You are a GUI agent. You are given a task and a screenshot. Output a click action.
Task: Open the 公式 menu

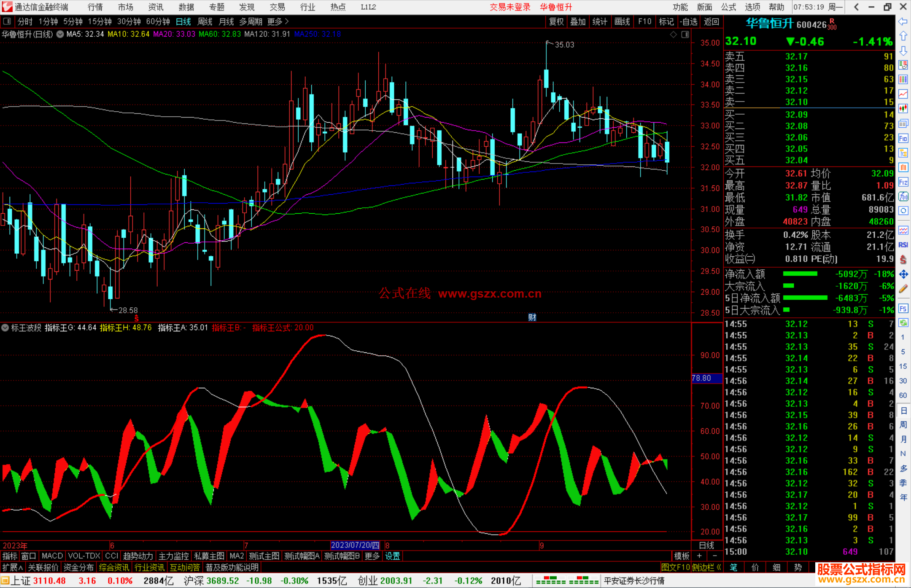(728, 7)
